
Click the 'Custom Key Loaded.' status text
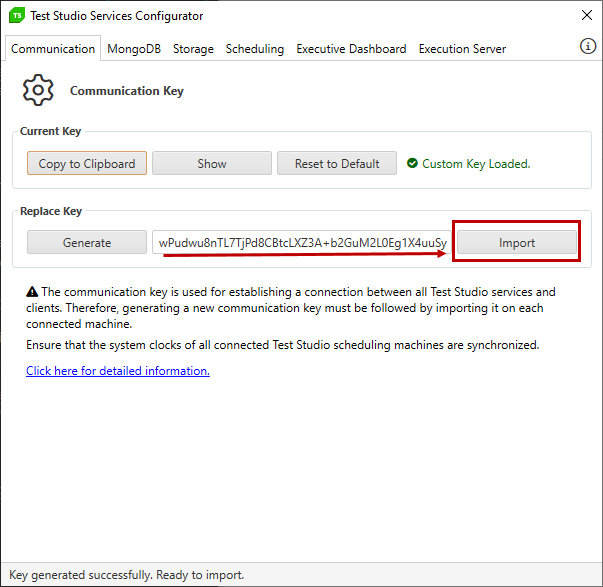click(476, 164)
